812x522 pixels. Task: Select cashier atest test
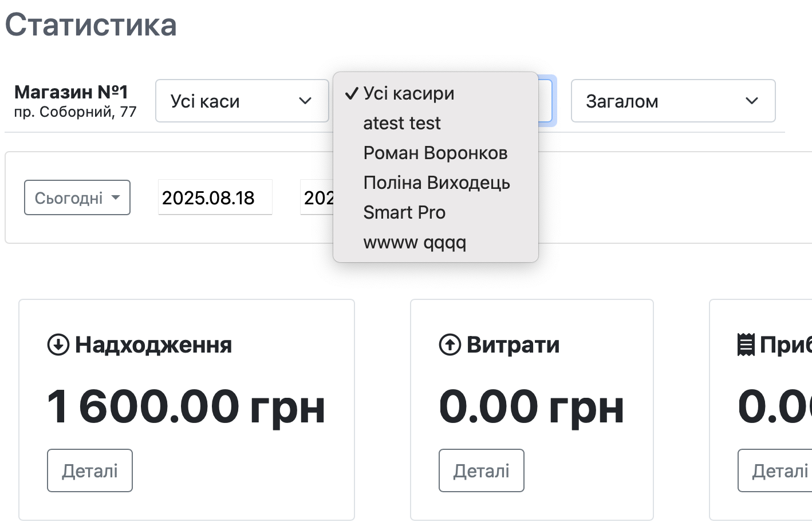click(x=402, y=123)
